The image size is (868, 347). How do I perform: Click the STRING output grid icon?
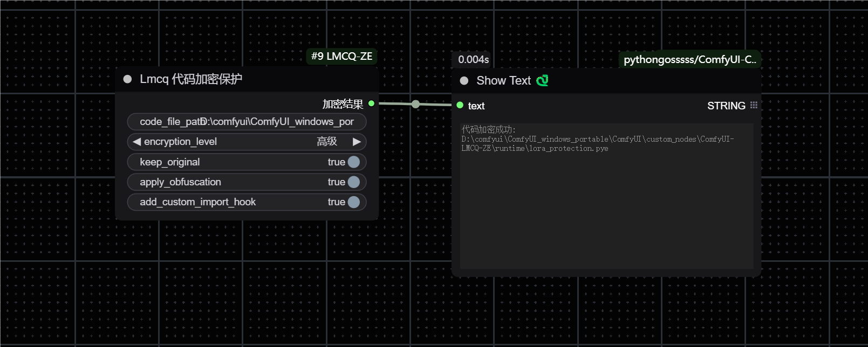pos(754,105)
